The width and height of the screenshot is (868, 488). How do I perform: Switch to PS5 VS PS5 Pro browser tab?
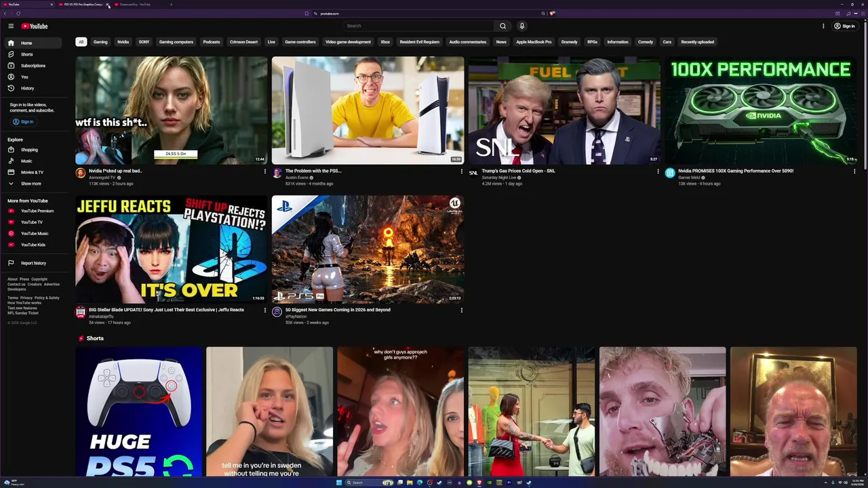(x=83, y=4)
